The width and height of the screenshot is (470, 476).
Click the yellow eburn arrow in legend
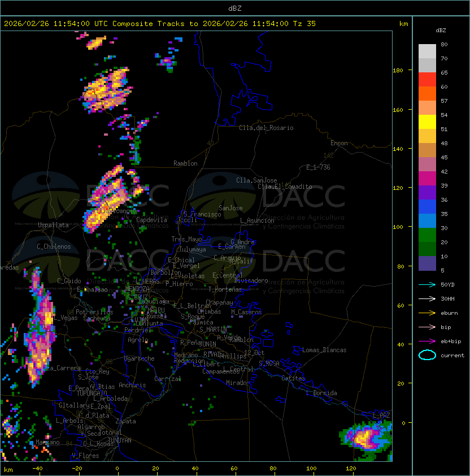(x=427, y=313)
